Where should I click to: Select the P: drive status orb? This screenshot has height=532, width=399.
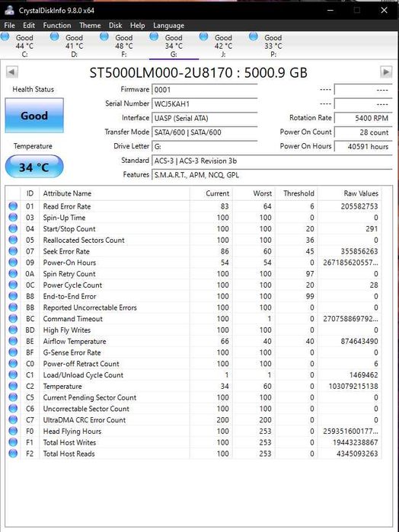(254, 37)
